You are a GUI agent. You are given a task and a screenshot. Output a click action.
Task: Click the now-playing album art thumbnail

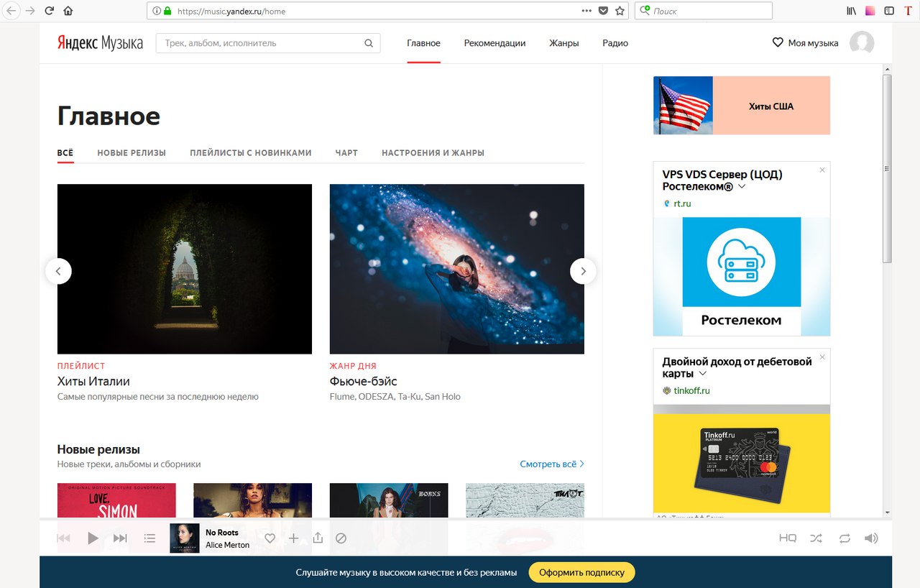pyautogui.click(x=185, y=538)
